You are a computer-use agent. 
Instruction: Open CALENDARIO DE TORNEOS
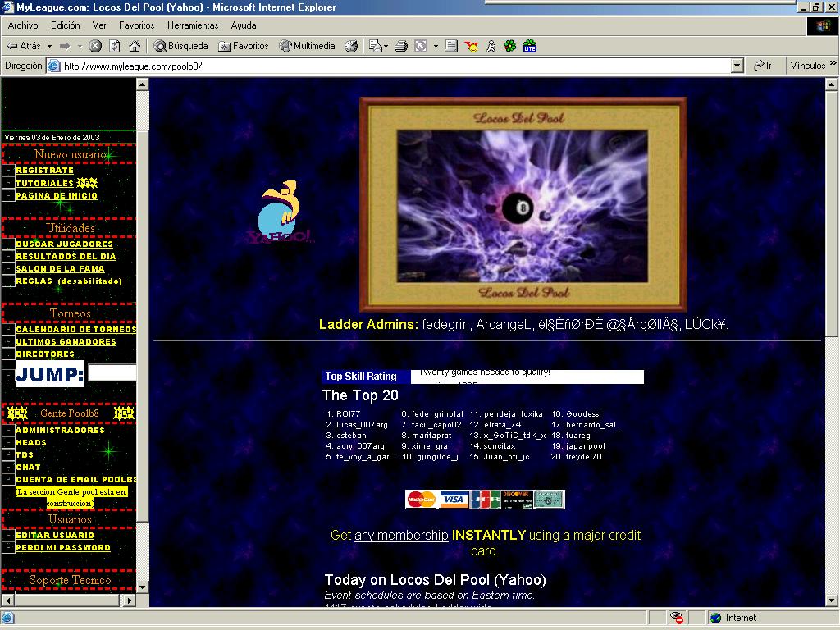(76, 329)
